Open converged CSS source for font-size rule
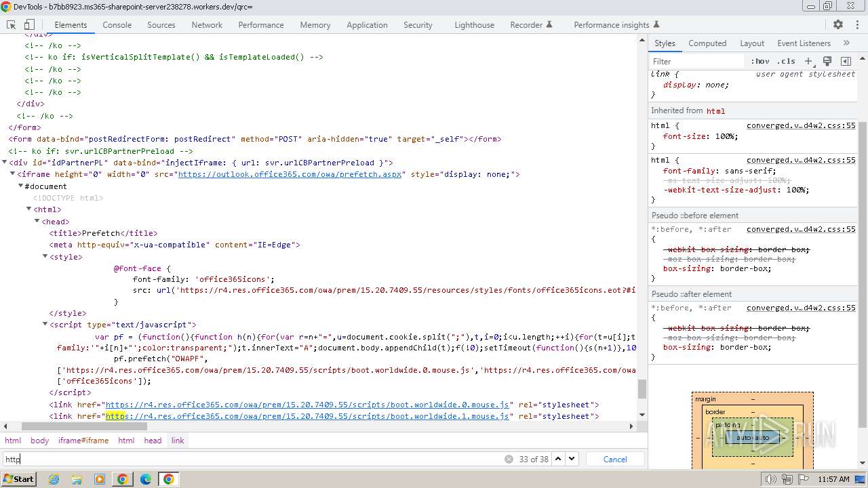Viewport: 868px width, 488px height. pyautogui.click(x=801, y=125)
